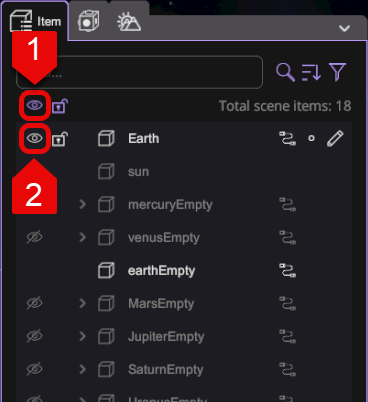This screenshot has height=402, width=368.
Task: Hide the Earth item with eye icon
Action: click(x=35, y=138)
